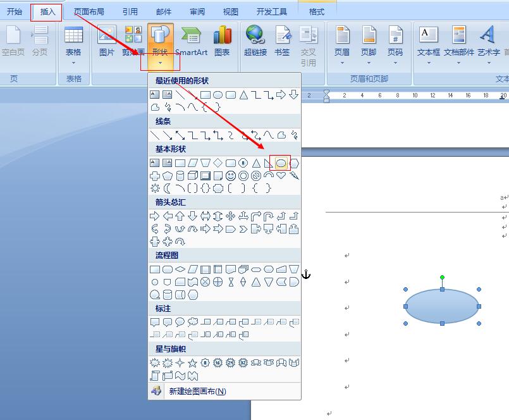
Task: Insert a blank page with 空白页
Action: click(x=13, y=40)
